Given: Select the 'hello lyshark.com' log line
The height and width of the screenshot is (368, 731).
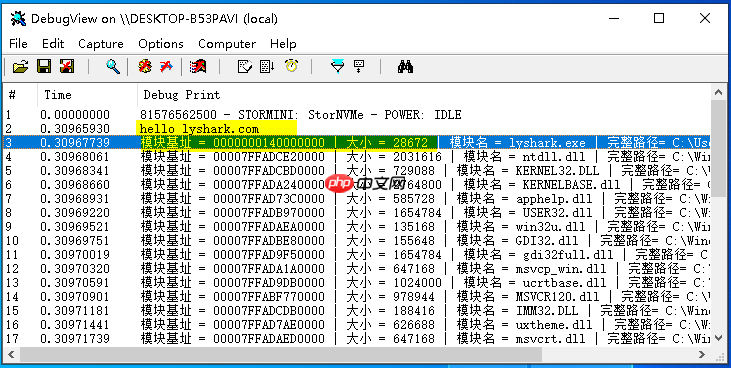Looking at the screenshot, I should (357, 129).
